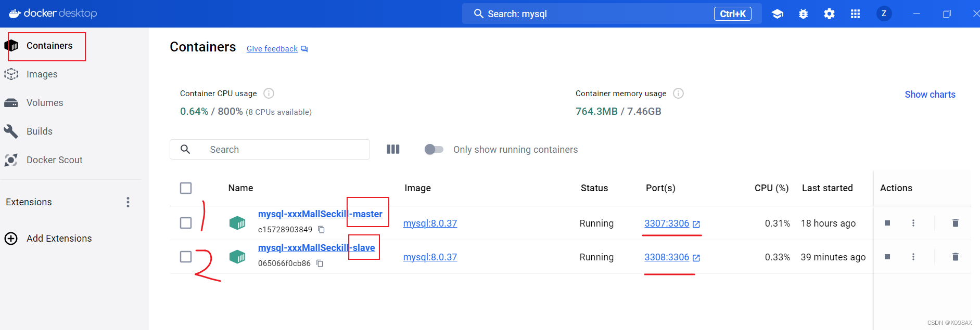Sort by the Last started column header

[828, 188]
